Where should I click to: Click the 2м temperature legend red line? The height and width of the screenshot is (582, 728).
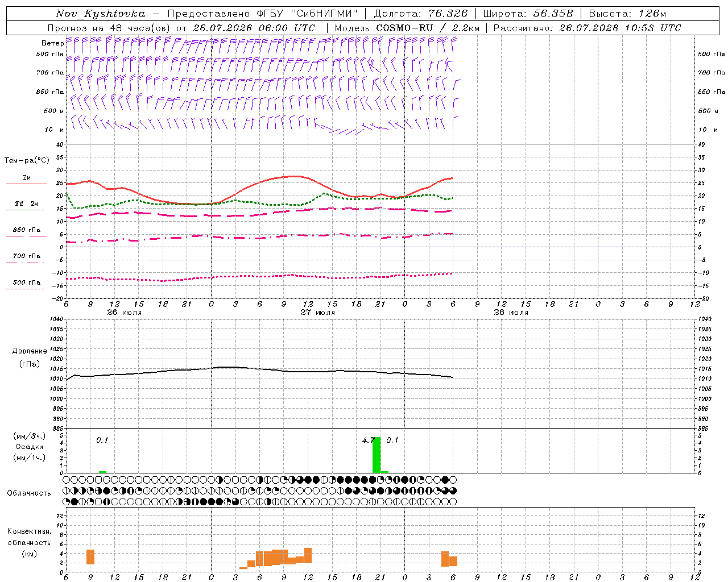coord(26,184)
